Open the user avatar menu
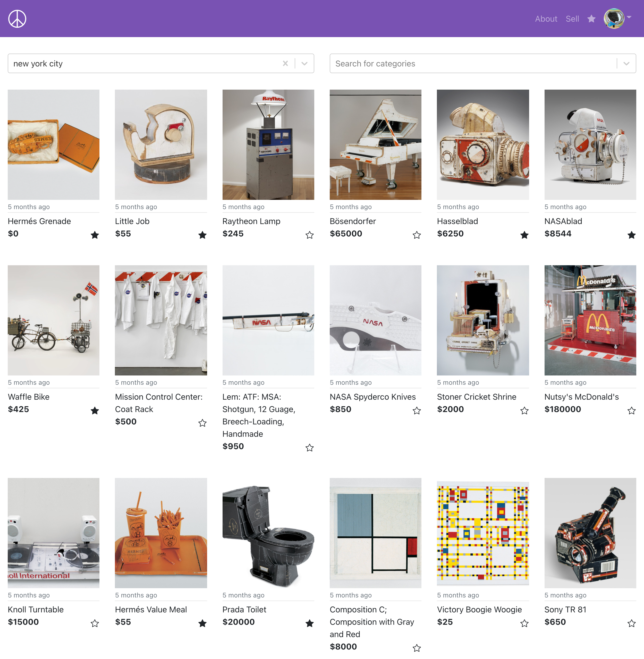644x659 pixels. pyautogui.click(x=618, y=19)
